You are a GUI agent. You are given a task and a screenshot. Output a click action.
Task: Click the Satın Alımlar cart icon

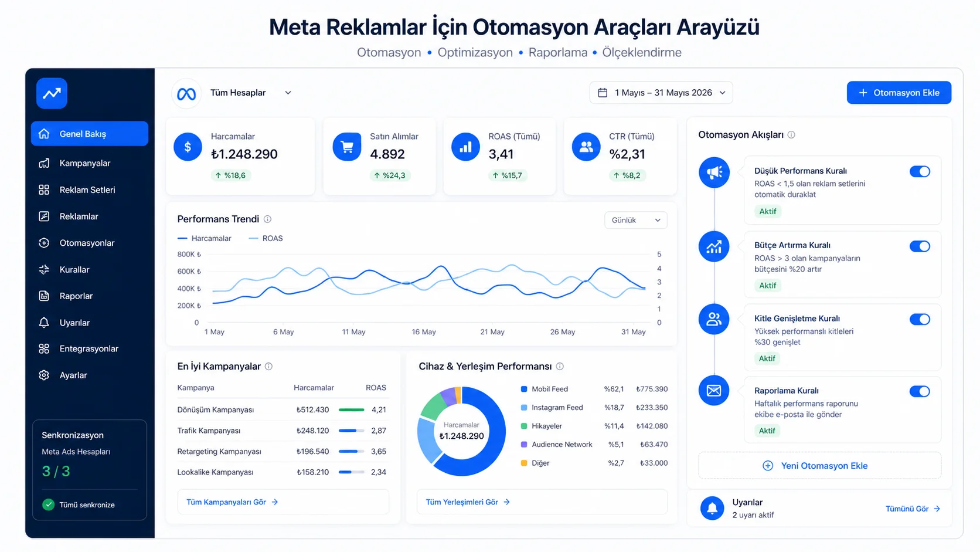tap(347, 147)
